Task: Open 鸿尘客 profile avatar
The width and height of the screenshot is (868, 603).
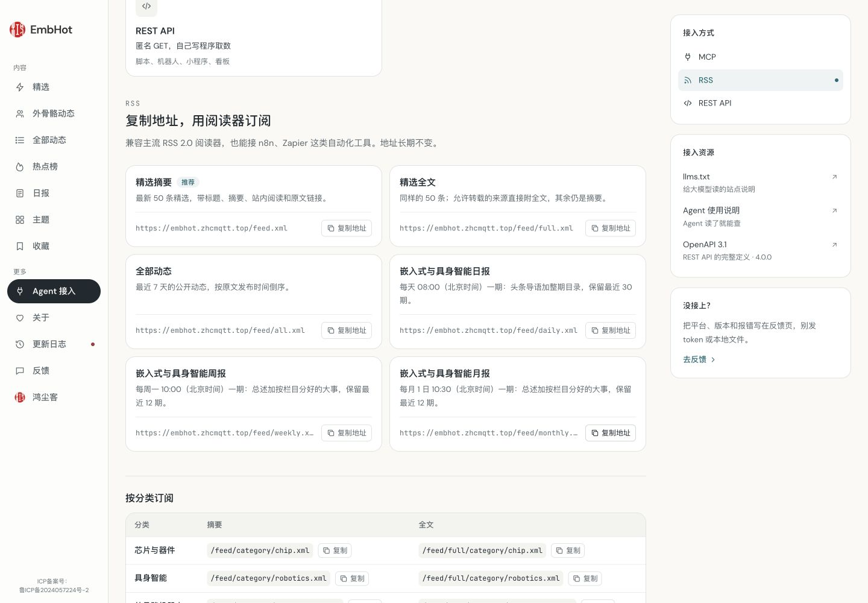Action: coord(20,397)
